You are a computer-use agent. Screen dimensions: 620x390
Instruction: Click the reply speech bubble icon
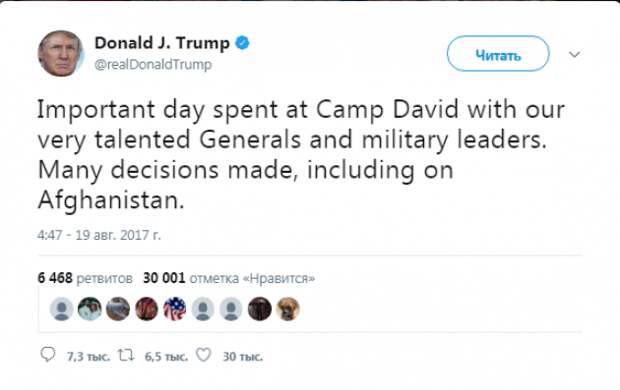48,355
